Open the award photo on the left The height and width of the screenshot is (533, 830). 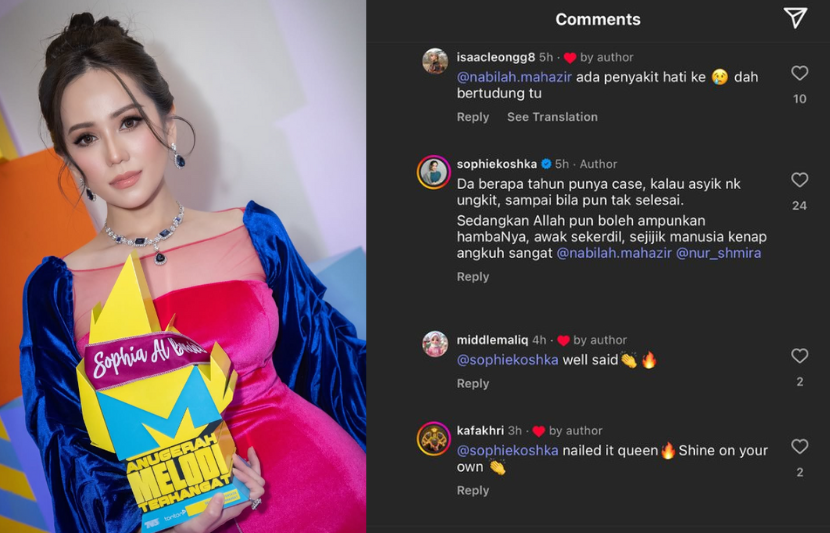[x=183, y=266]
